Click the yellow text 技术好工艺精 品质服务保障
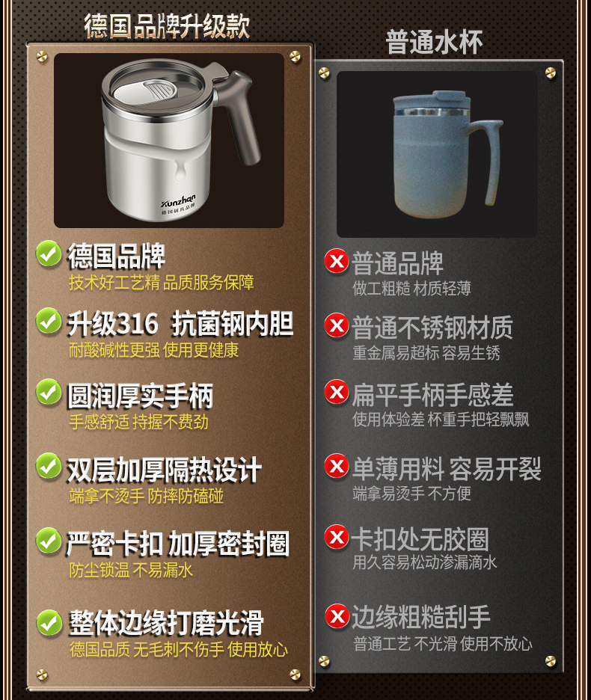Image resolution: width=591 pixels, height=700 pixels. click(162, 283)
